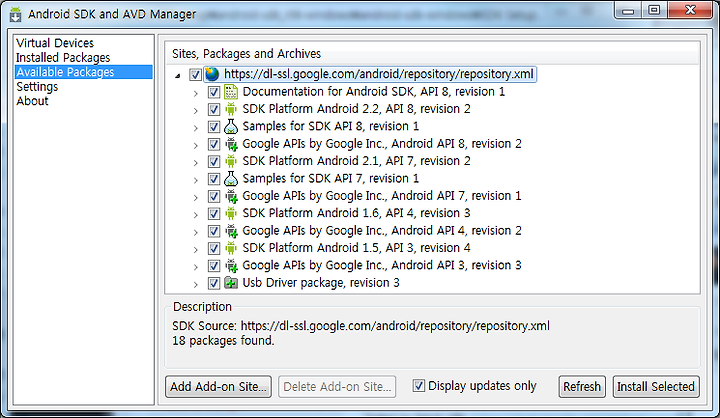The width and height of the screenshot is (720, 418).
Task: Expand Google APIs Android API 4 row
Action: click(196, 232)
